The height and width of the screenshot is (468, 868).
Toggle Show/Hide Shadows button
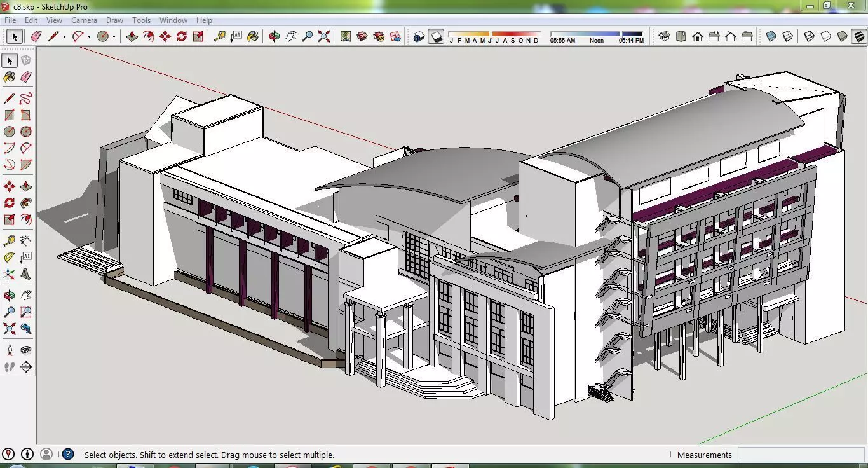pyautogui.click(x=436, y=36)
